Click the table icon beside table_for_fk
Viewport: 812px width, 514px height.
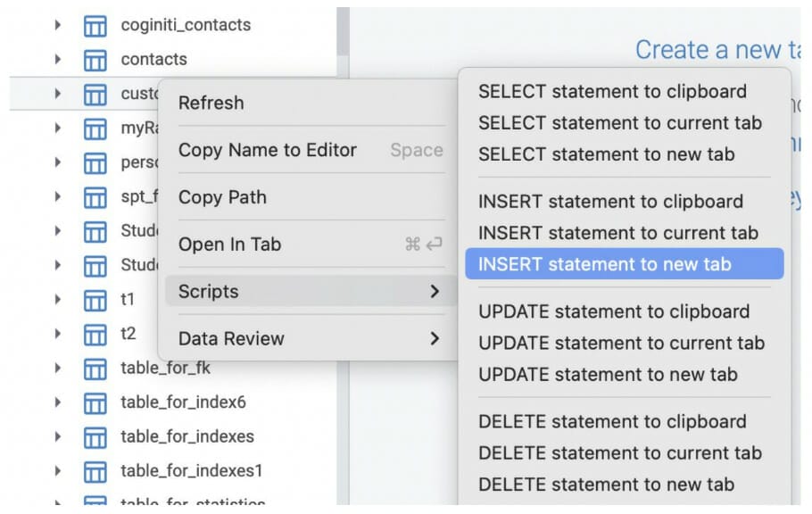[x=95, y=368]
